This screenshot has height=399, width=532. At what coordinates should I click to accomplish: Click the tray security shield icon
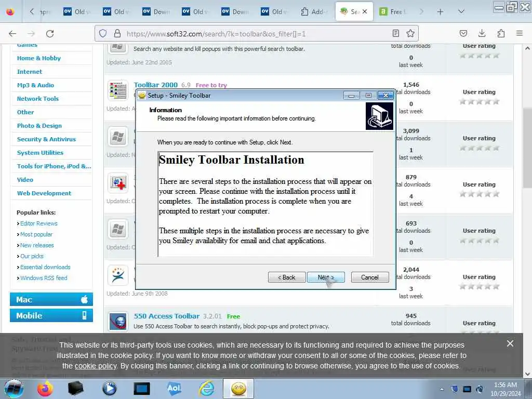455,389
